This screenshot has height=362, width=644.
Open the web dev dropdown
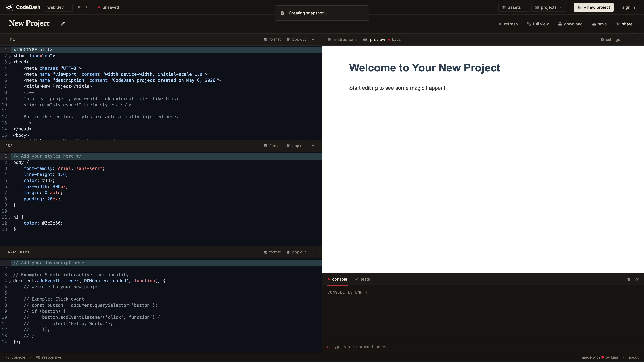point(58,7)
